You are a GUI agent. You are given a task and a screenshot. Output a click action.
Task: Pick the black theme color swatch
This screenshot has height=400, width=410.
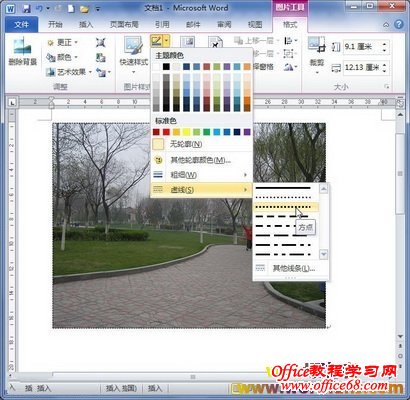(x=166, y=67)
